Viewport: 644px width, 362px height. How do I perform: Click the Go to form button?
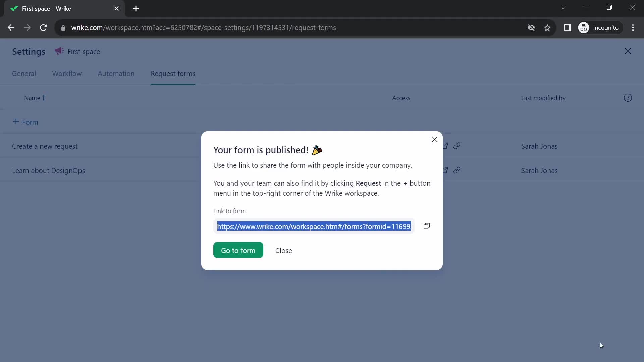pos(238,250)
